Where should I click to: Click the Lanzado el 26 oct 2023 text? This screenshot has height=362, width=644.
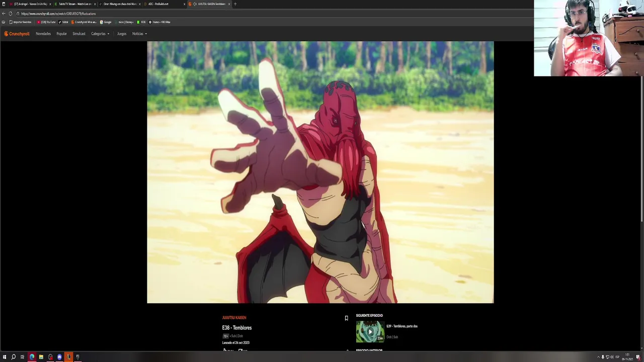pos(236,343)
